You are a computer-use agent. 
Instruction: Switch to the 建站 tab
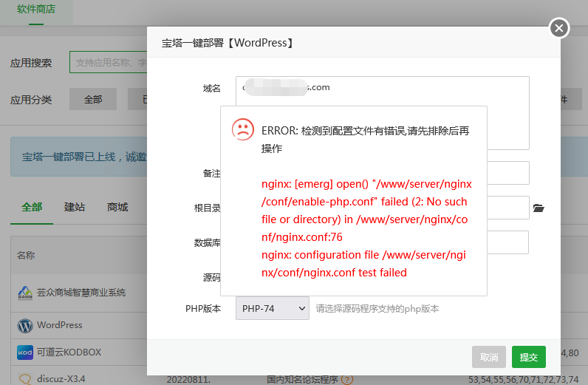coord(75,208)
